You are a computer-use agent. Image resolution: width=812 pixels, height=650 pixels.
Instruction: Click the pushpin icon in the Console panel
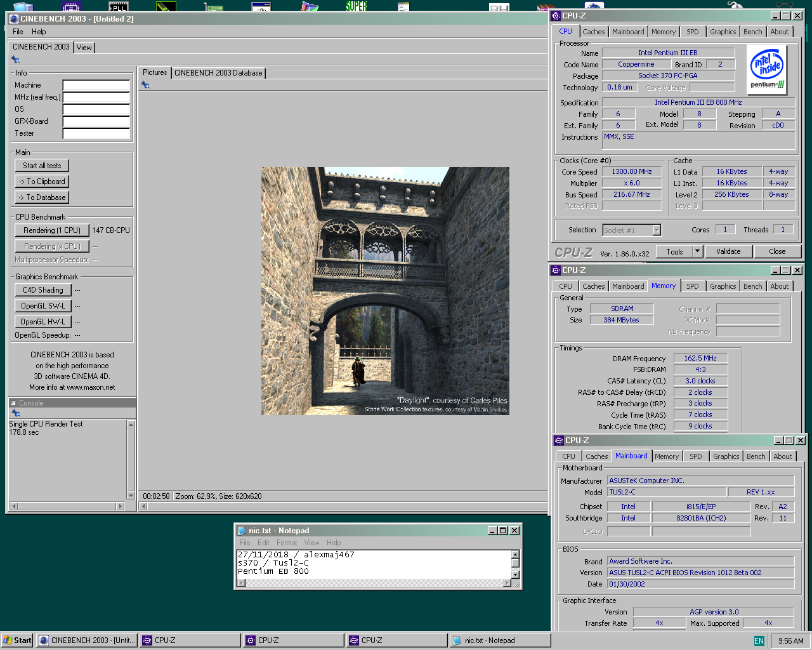15,413
